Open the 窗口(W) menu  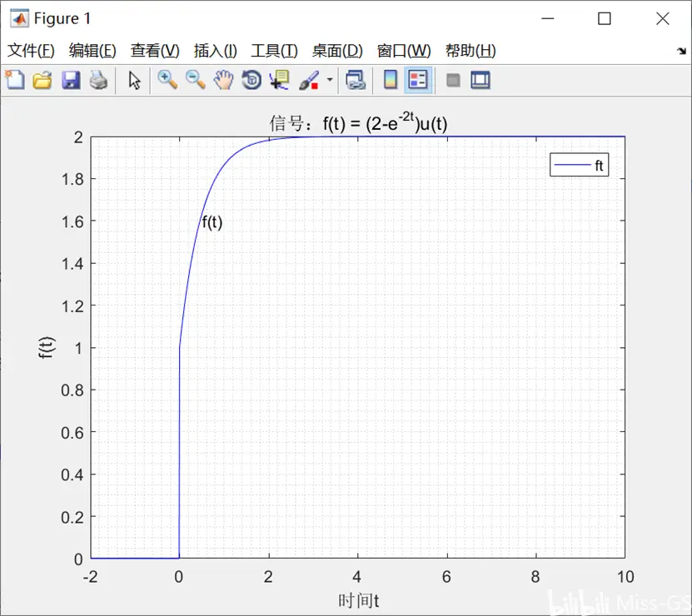pos(404,51)
